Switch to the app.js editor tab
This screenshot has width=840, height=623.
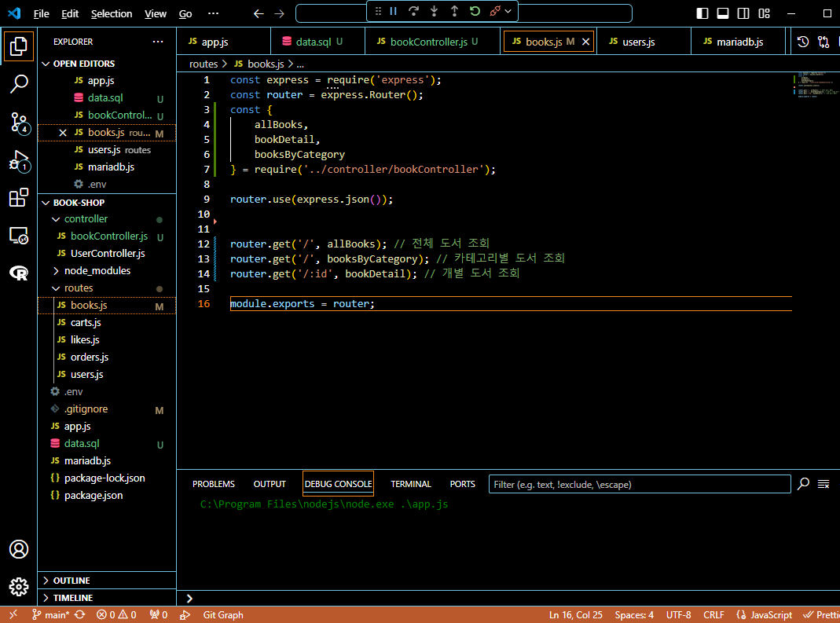click(223, 42)
